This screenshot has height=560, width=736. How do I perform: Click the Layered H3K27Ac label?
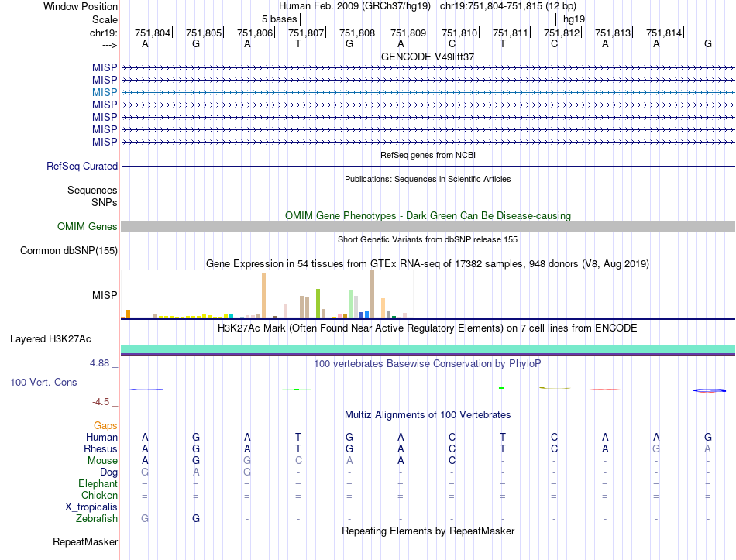50,339
